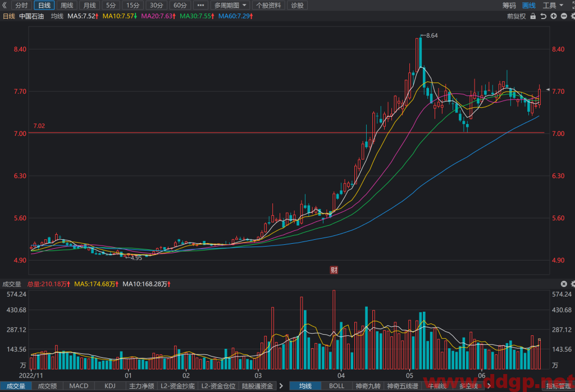
Task: Expand more overlays after 多空线
Action: 489,386
